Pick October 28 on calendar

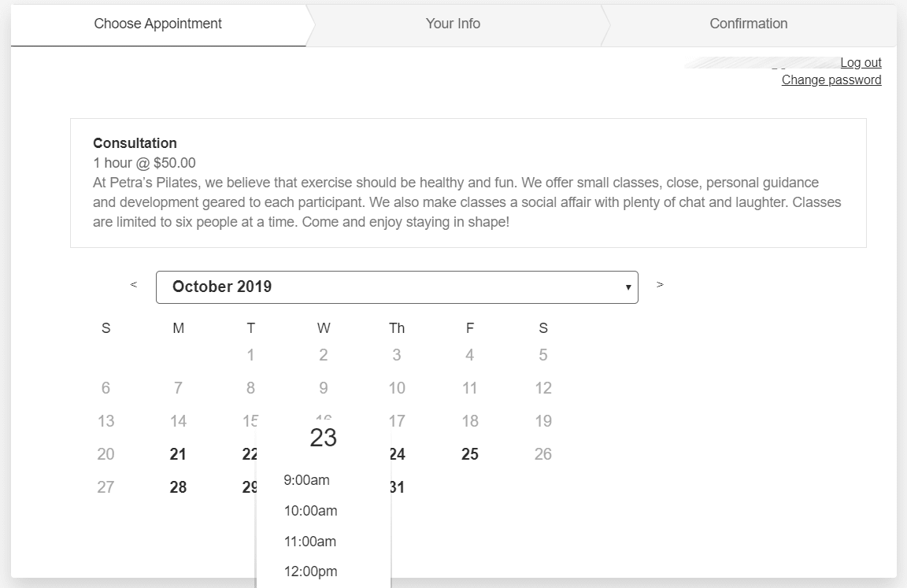pyautogui.click(x=178, y=487)
